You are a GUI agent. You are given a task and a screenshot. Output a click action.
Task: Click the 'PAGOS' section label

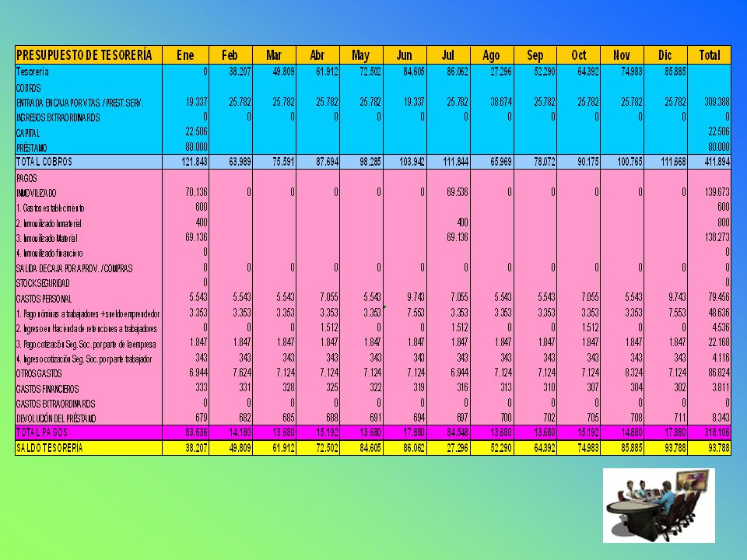pyautogui.click(x=26, y=179)
